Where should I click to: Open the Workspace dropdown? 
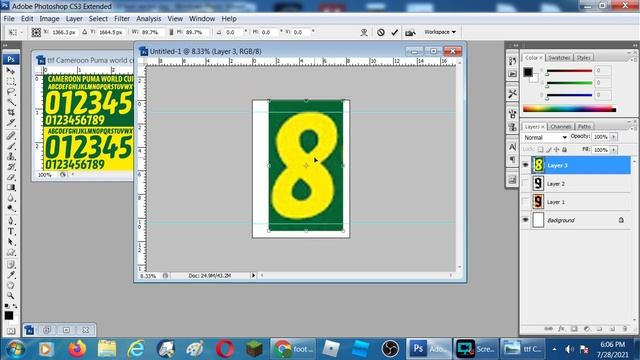pyautogui.click(x=440, y=32)
